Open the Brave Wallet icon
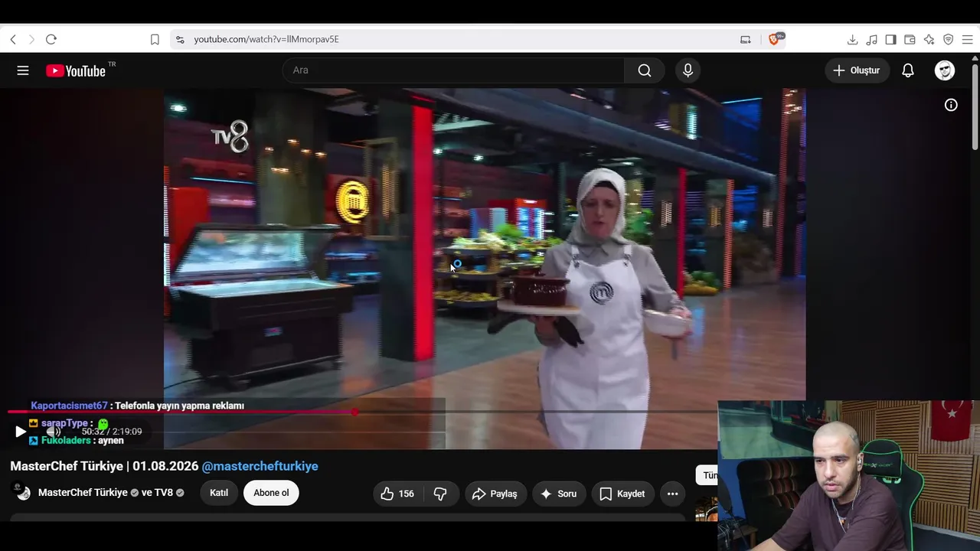 click(910, 40)
